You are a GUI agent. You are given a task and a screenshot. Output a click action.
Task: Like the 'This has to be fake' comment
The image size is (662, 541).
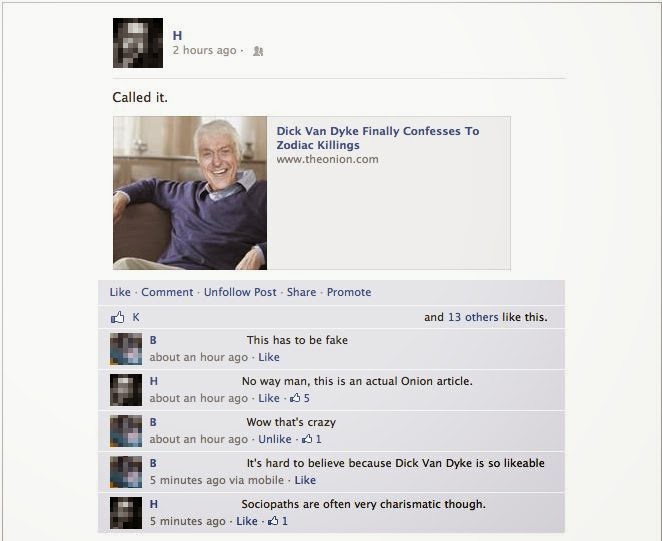(269, 357)
